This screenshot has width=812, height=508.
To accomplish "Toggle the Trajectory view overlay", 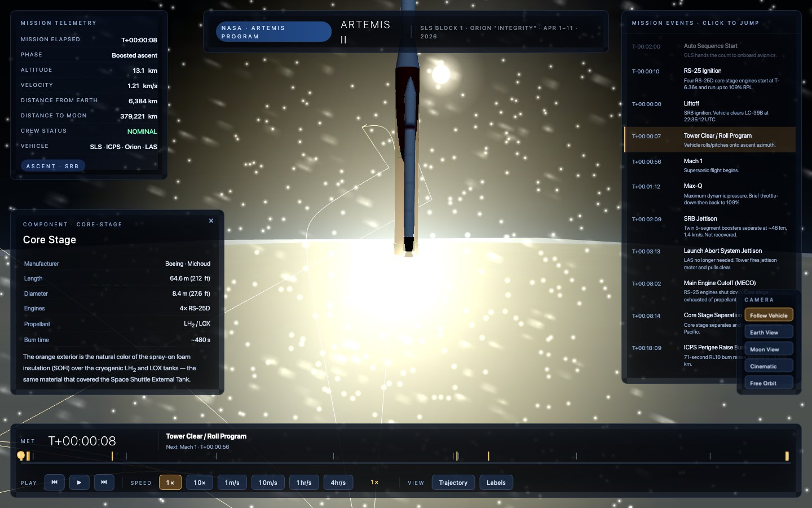I will pos(453,483).
